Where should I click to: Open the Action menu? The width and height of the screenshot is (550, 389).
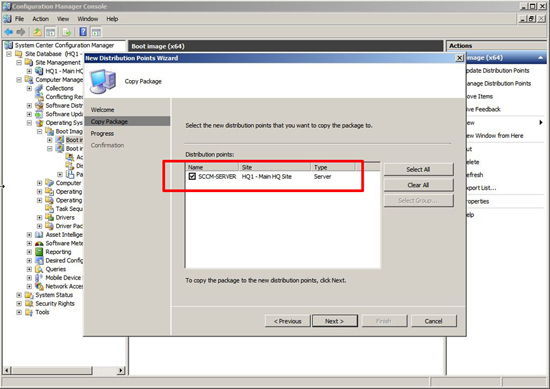pyautogui.click(x=41, y=19)
